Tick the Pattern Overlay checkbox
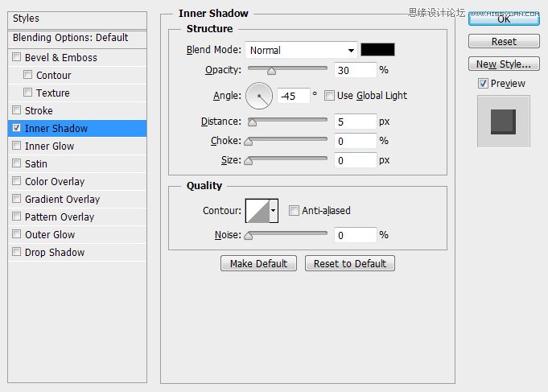This screenshot has height=392, width=548. [x=16, y=217]
